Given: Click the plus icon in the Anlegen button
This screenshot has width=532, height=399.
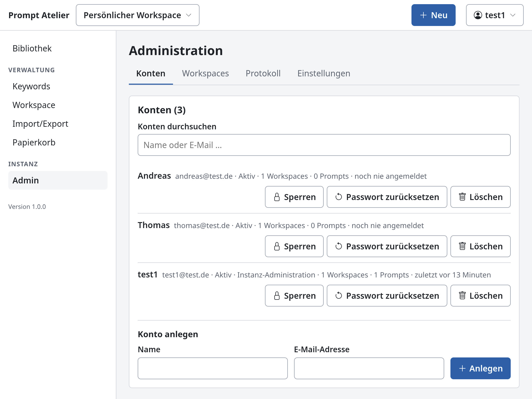Looking at the screenshot, I should point(462,368).
